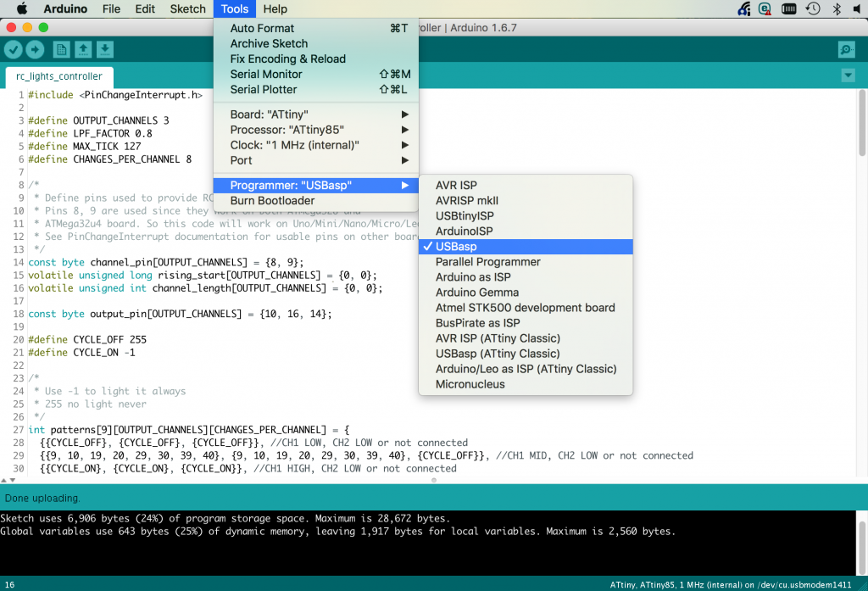Screen dimensions: 868x591
Task: Open the Sketch menu
Action: point(187,8)
